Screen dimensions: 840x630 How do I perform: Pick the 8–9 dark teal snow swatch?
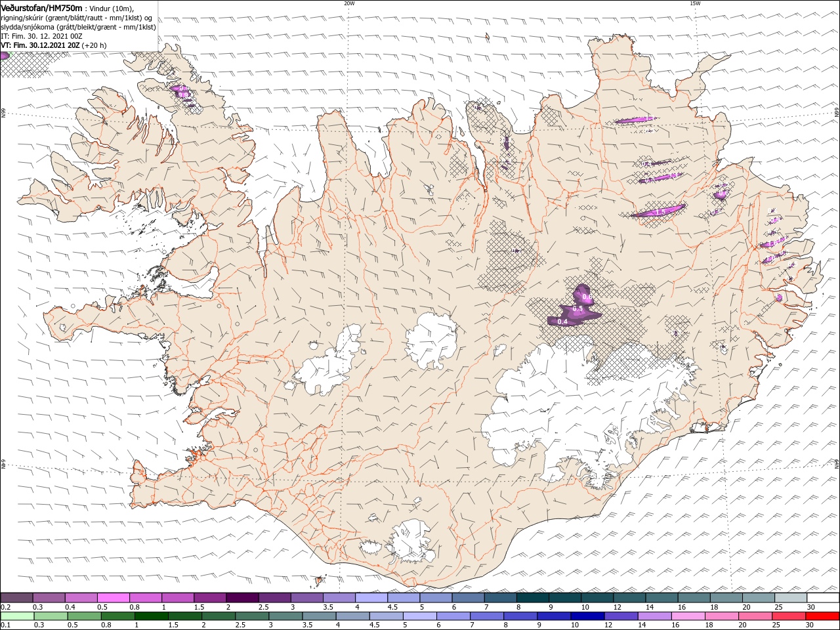click(533, 598)
